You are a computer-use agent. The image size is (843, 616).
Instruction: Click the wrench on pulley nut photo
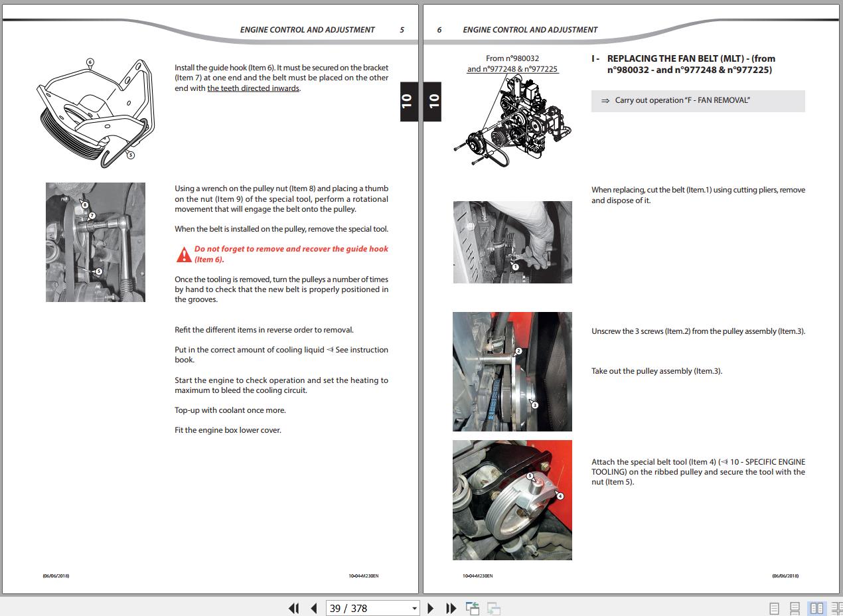coord(95,242)
